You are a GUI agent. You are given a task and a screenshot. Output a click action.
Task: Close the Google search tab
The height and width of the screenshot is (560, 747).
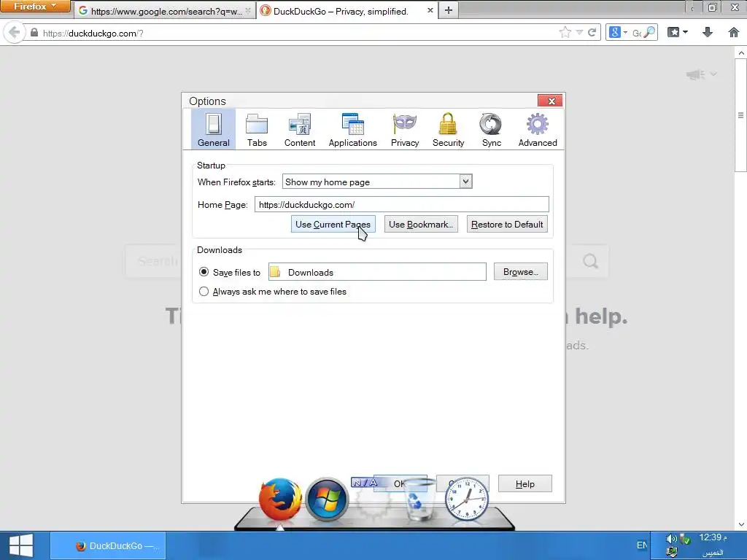click(x=248, y=10)
